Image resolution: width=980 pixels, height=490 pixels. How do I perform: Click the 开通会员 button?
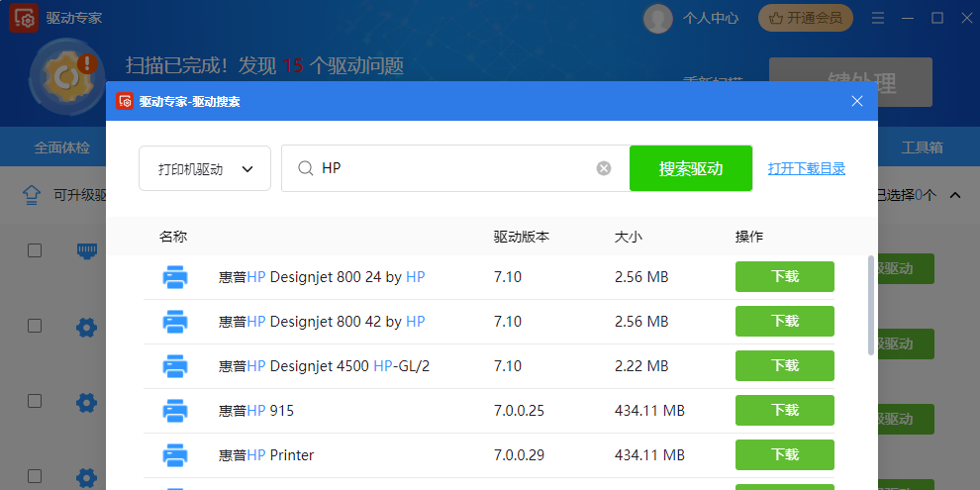806,18
